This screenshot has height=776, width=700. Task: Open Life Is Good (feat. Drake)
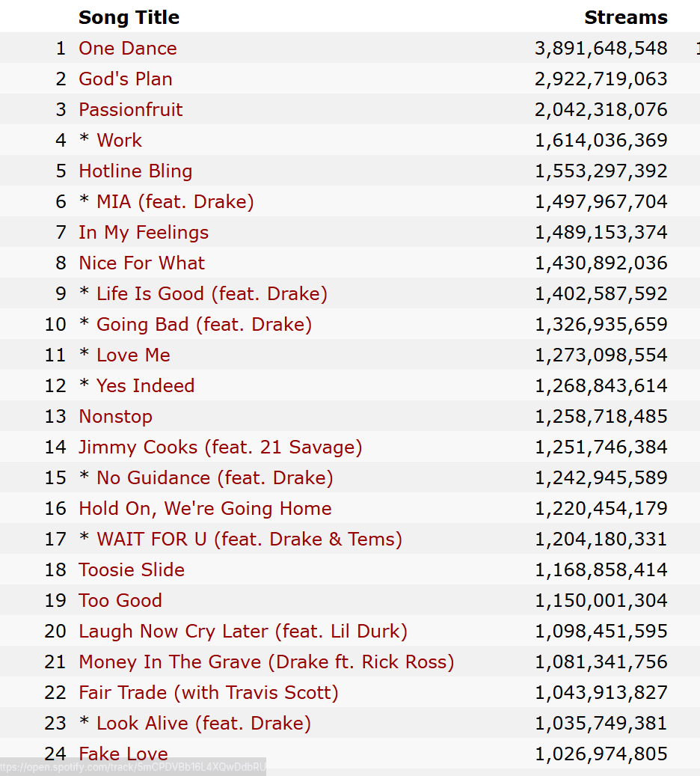coord(212,294)
